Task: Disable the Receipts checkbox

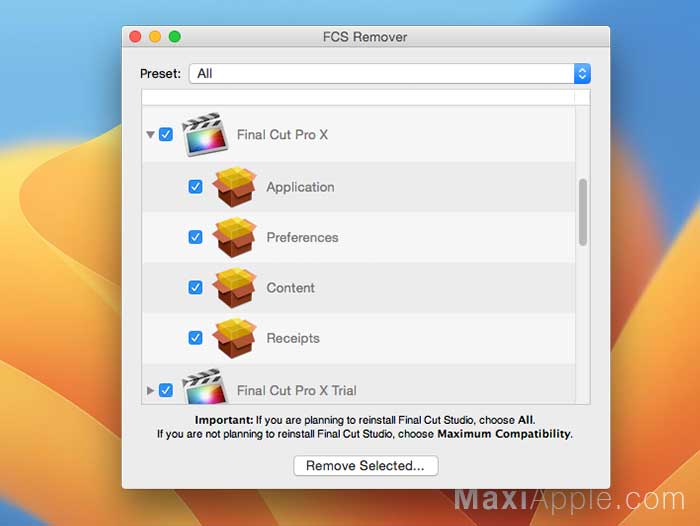Action: pyautogui.click(x=195, y=338)
